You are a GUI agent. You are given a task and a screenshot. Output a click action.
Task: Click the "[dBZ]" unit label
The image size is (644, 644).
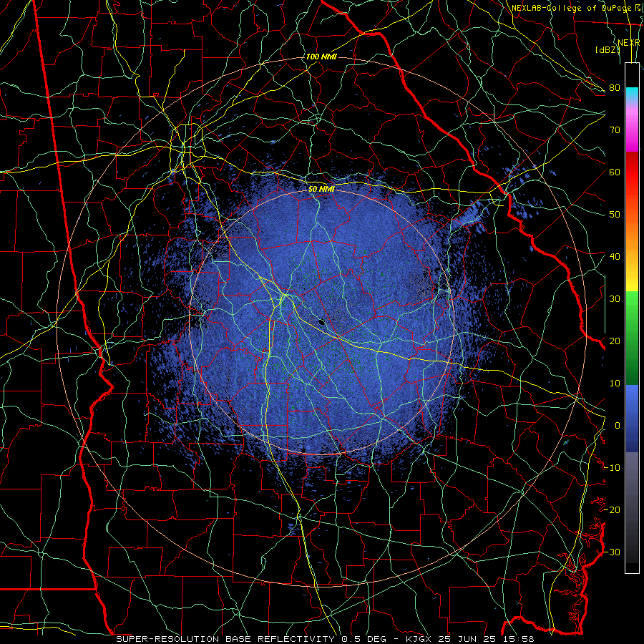[608, 49]
